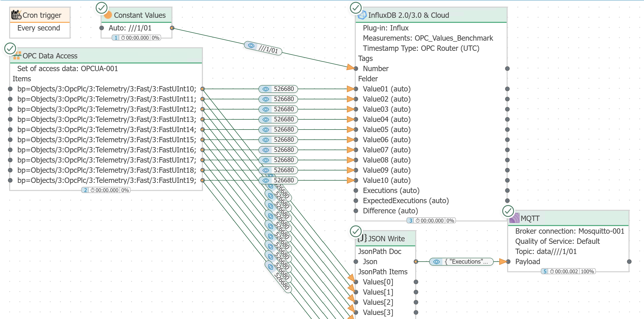Click the Constant Values orange circle icon
This screenshot has width=644, height=319.
pos(108,15)
